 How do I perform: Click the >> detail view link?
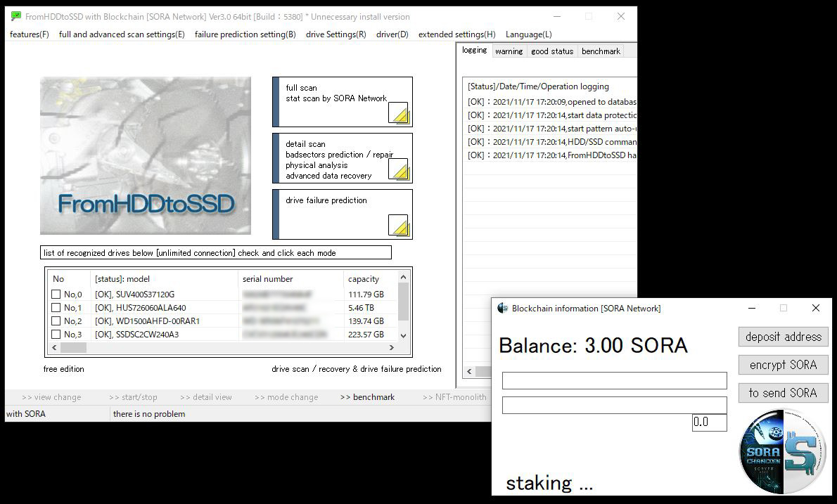(x=206, y=396)
